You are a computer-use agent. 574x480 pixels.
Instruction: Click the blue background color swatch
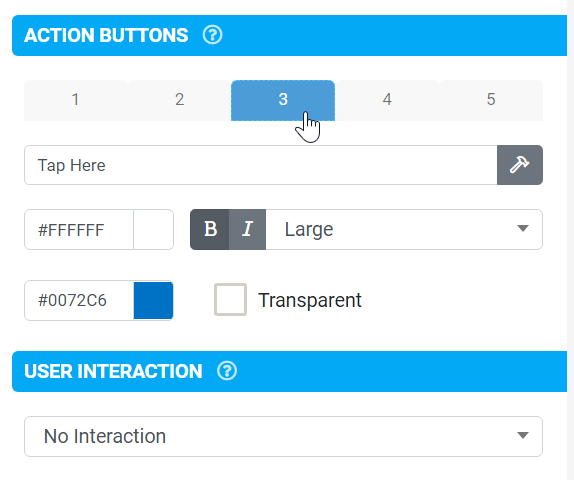coord(153,300)
